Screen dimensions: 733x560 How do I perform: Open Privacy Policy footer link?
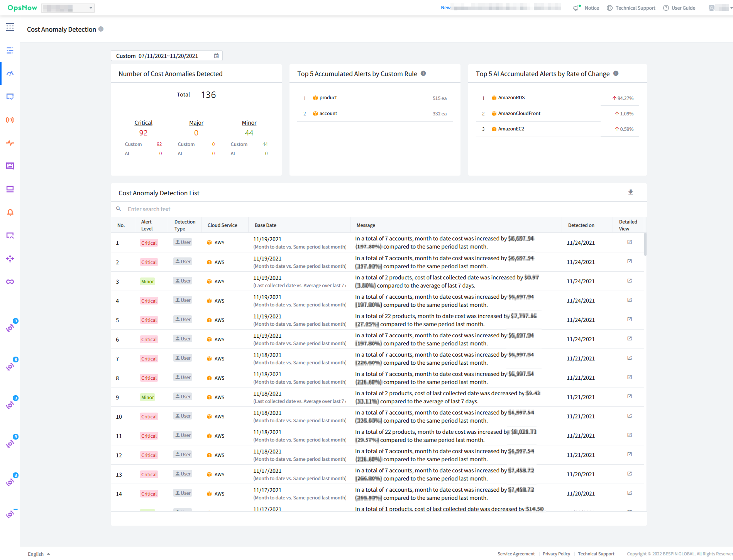556,554
